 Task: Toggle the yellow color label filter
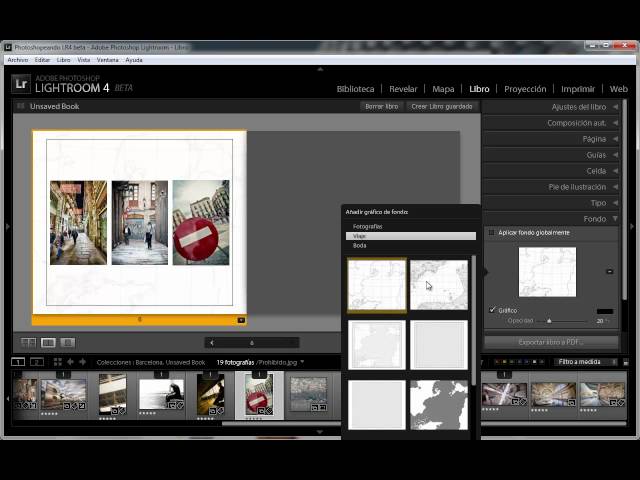point(504,362)
